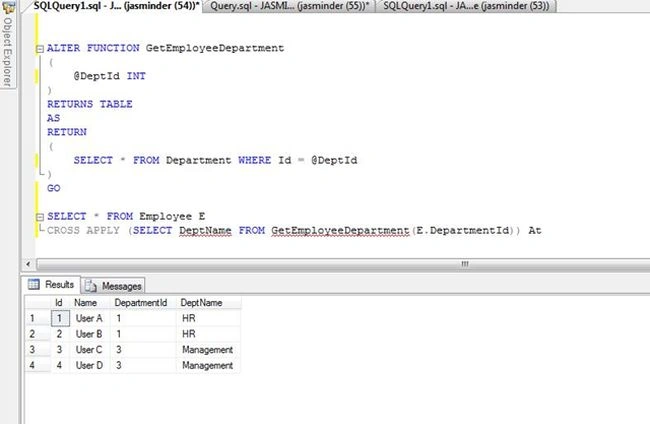Click the WHERE keyword in the function body
Screen dimensions: 650x424
[255, 160]
